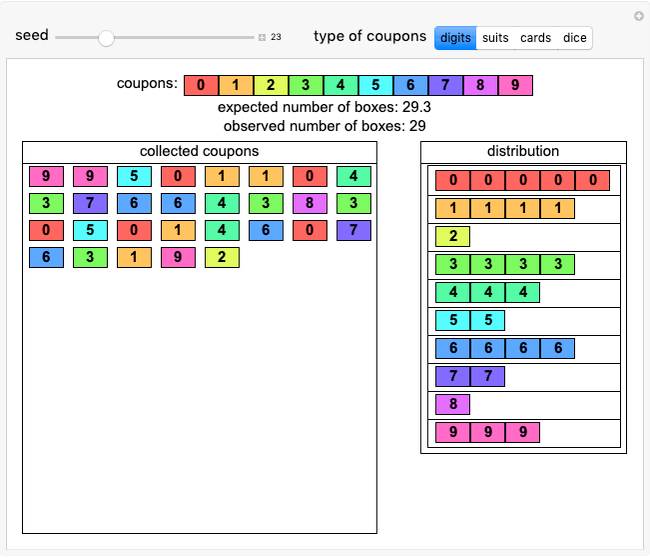Click the coupons: label
650x558 pixels.
click(147, 83)
